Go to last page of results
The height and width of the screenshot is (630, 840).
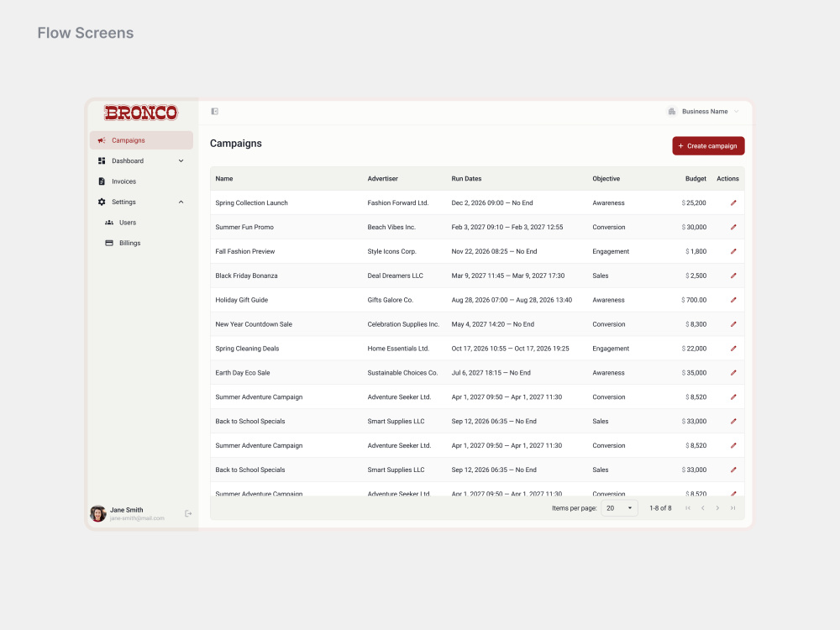732,508
